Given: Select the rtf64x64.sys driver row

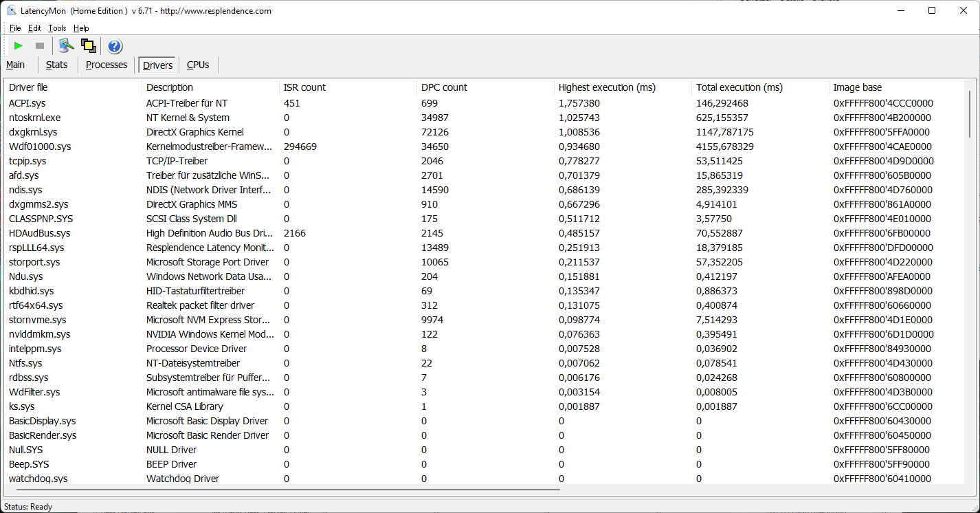Looking at the screenshot, I should coord(485,305).
